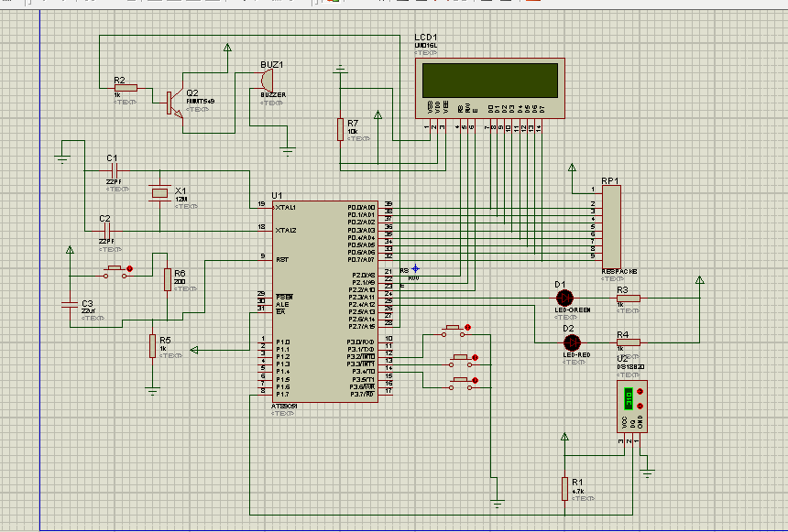Screen dimensions: 788x532
Task: Click the "BUZZER" label
Action: pyautogui.click(x=273, y=95)
